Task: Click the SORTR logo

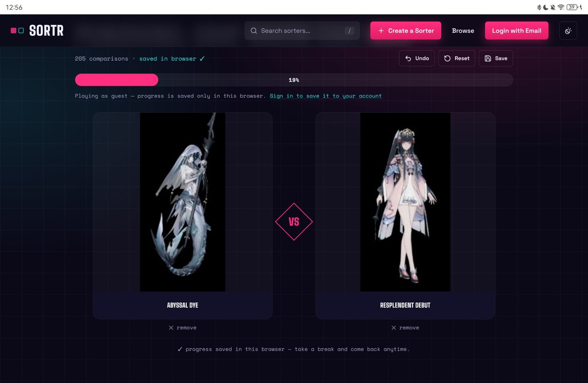Action: point(37,30)
